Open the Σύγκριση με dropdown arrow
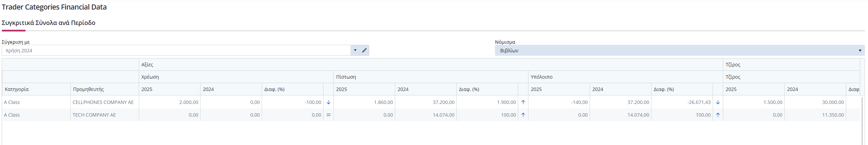The image size is (868, 145). pyautogui.click(x=355, y=50)
